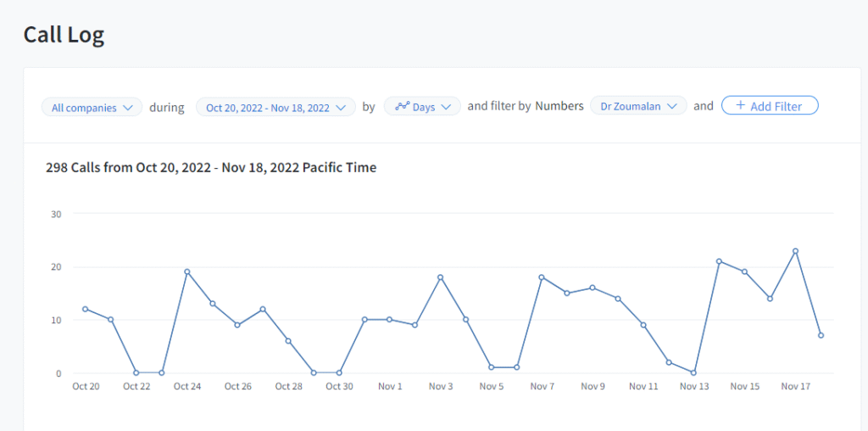Click the Call Log page heading
Screen dimensions: 868x431
[64, 35]
